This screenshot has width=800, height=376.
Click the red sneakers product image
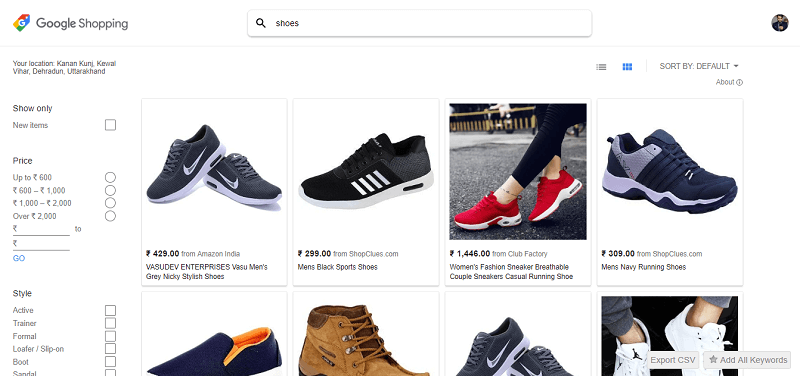518,171
